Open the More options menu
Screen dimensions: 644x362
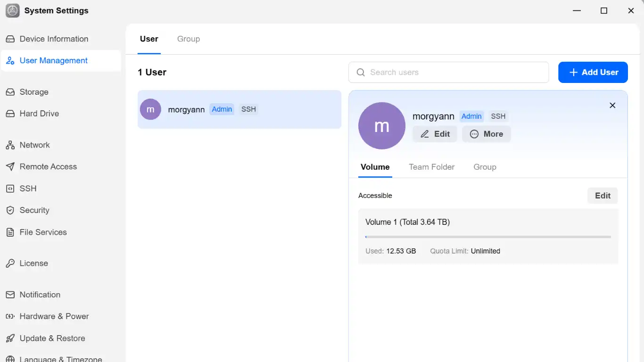coord(487,134)
